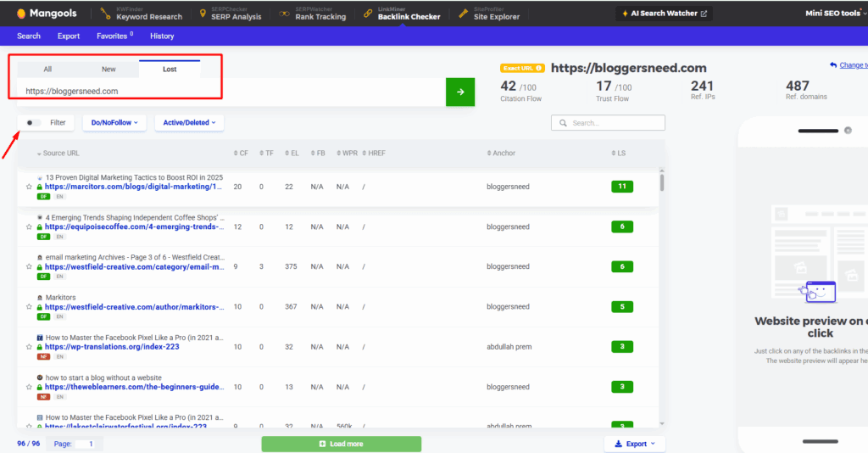The height and width of the screenshot is (453, 868).
Task: Switch to the All backlinks tab
Action: [x=47, y=70]
